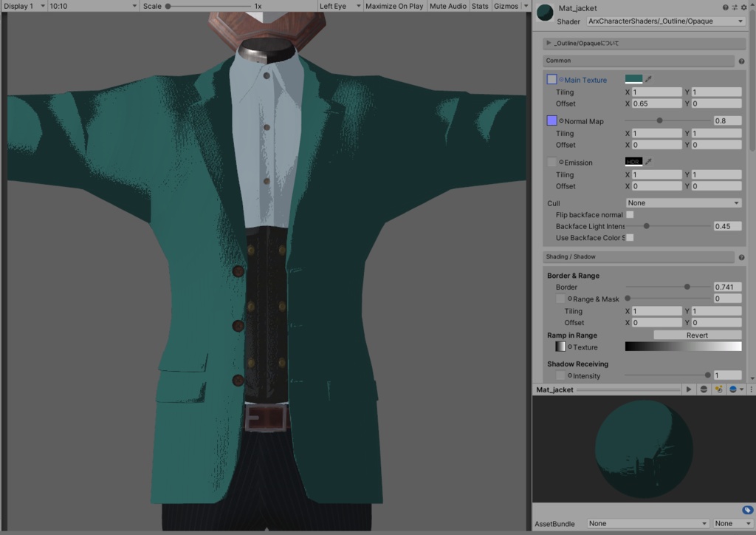Viewport: 756px width, 535px height.
Task: Open the shader help icon in the Inspector
Action: pos(726,7)
